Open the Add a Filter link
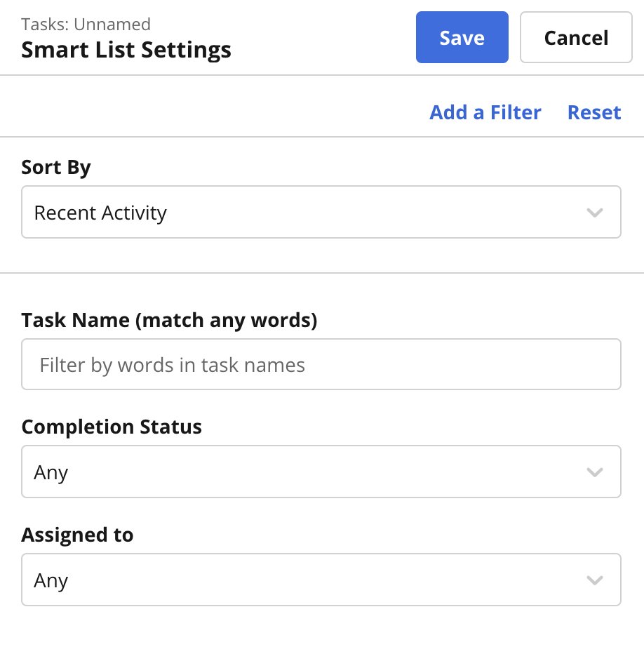The height and width of the screenshot is (661, 644). [x=485, y=112]
